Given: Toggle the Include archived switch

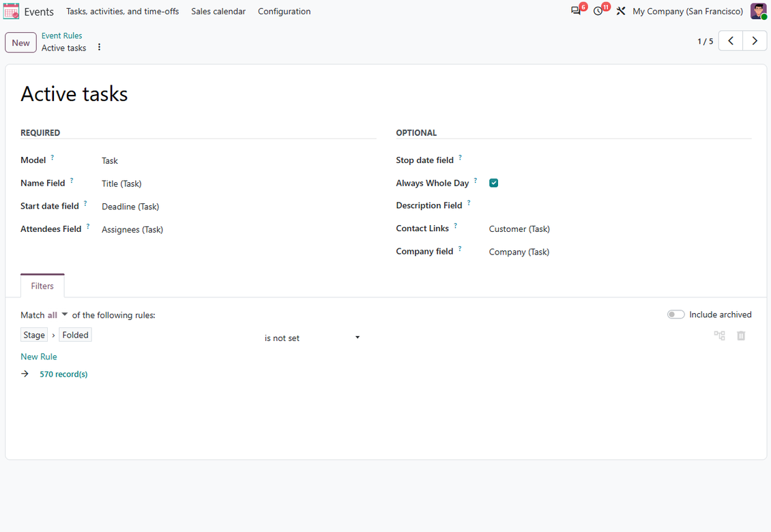Looking at the screenshot, I should pyautogui.click(x=675, y=314).
